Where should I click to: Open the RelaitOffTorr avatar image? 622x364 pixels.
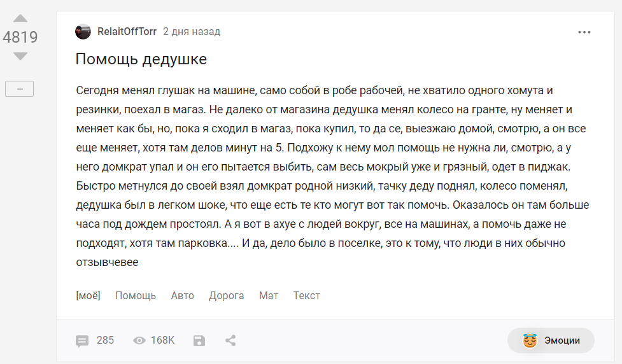coord(83,32)
